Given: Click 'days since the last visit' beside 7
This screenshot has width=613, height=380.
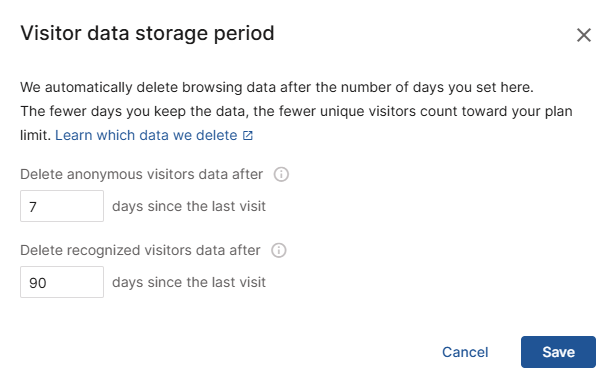Looking at the screenshot, I should 189,206.
